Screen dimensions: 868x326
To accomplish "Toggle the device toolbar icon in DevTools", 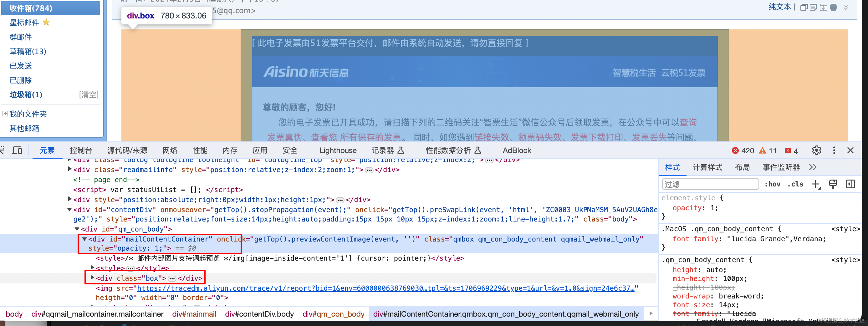I will (x=17, y=150).
